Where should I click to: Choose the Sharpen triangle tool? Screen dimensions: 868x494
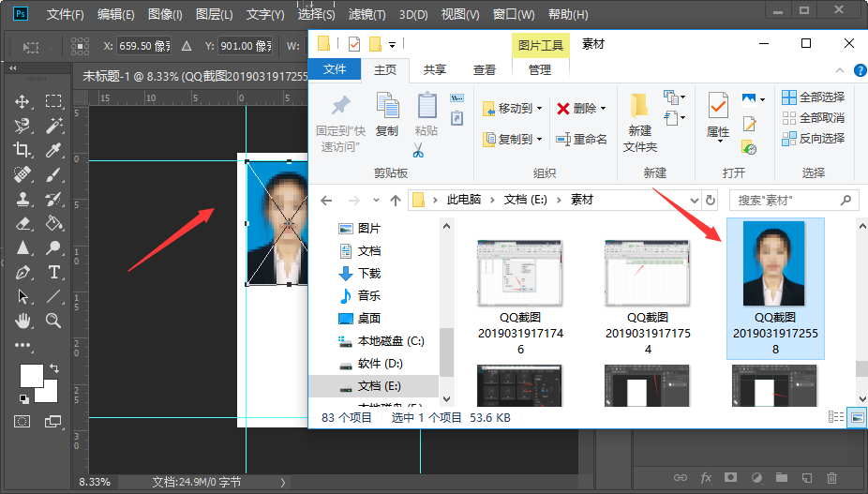22,247
